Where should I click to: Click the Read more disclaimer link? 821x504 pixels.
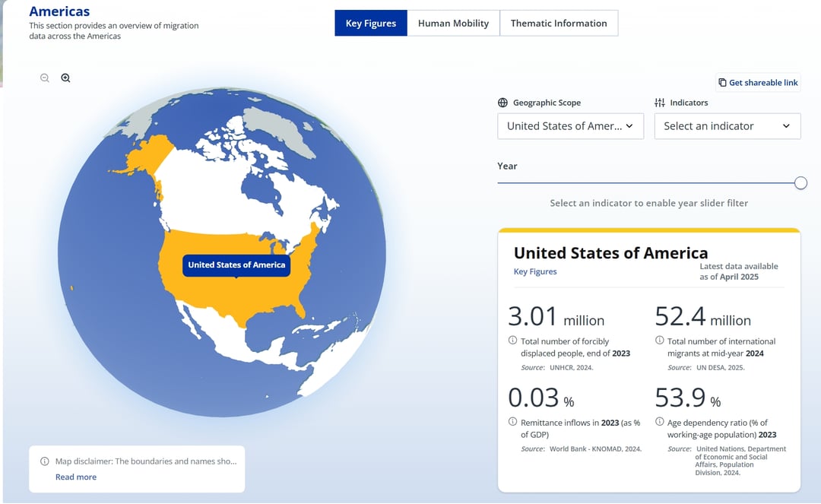75,477
